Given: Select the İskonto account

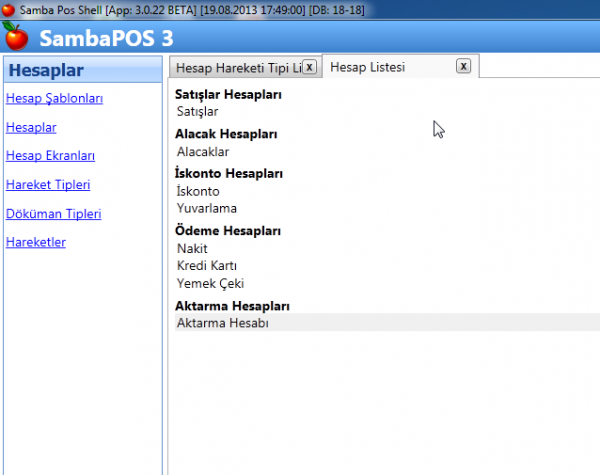Looking at the screenshot, I should 198,191.
